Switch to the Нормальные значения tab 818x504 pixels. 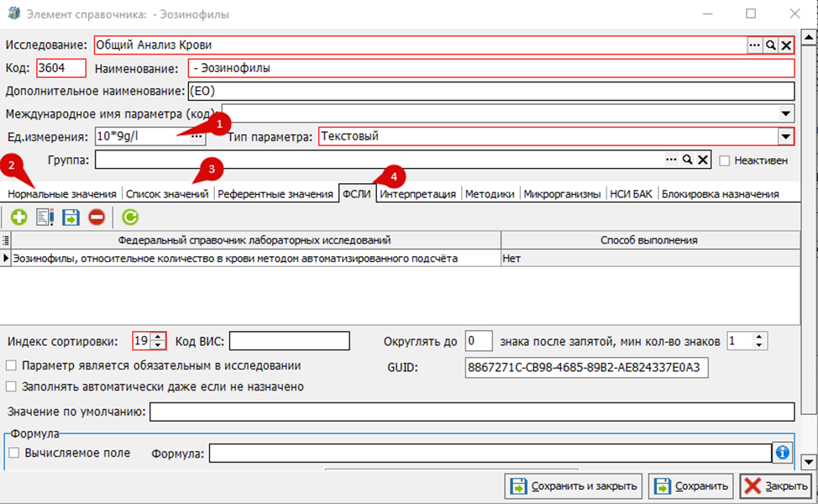click(62, 194)
